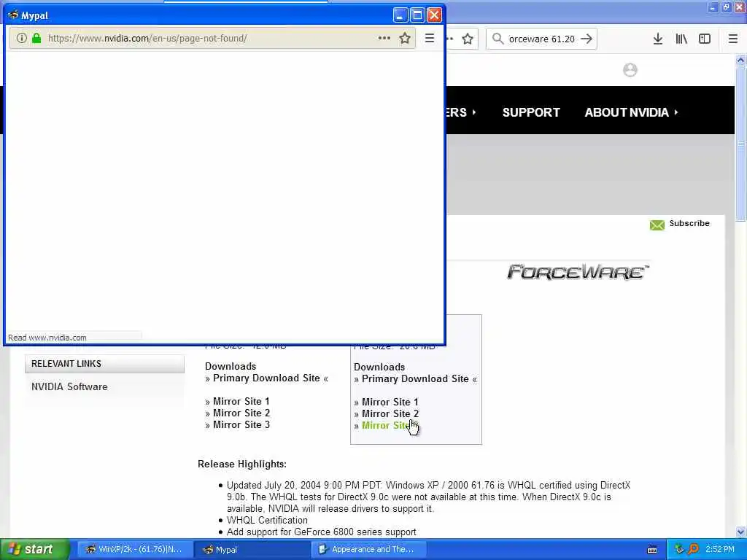
Task: Click the Mypal popup URL address field
Action: pos(212,38)
